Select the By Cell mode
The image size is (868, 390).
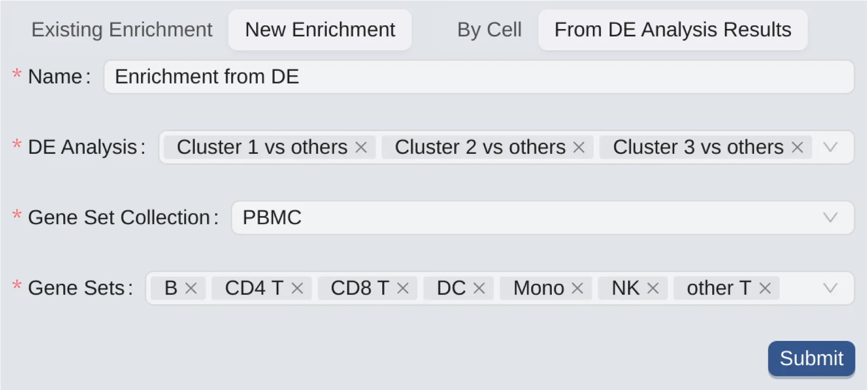[x=488, y=30]
